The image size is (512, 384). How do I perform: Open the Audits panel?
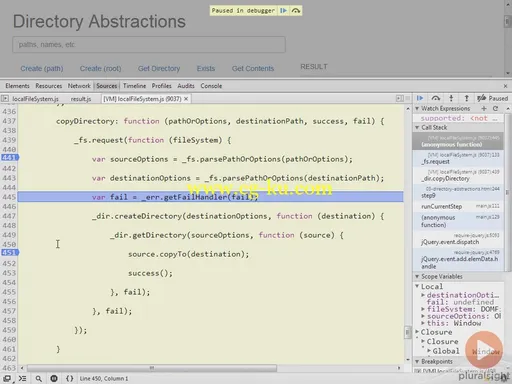[x=186, y=86]
